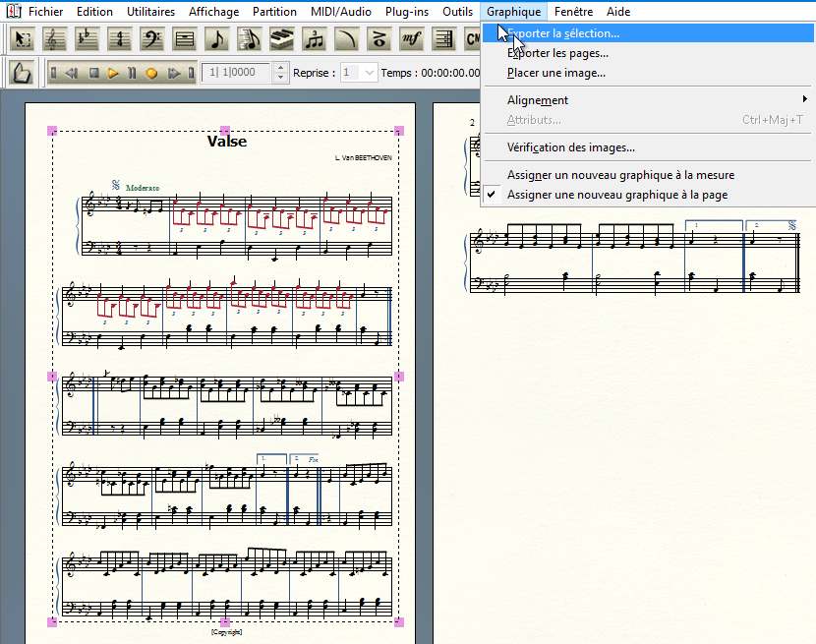The image size is (816, 644).
Task: Enable 'Assigner un nouveau graphique à la mesure'
Action: coord(620,175)
